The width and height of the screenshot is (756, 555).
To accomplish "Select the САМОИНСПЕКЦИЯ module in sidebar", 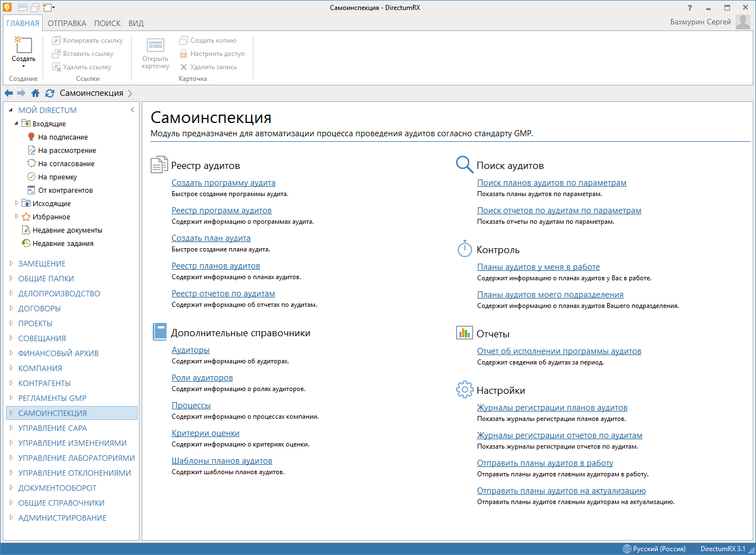I will pyautogui.click(x=72, y=413).
